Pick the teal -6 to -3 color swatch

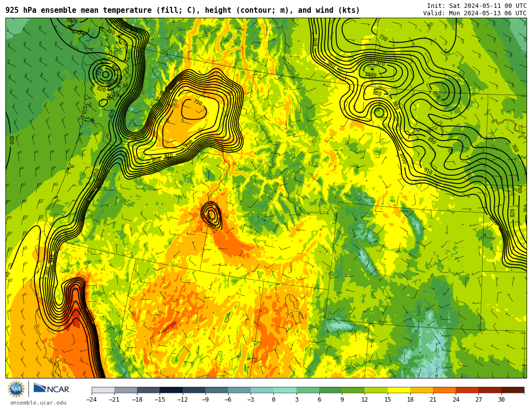pyautogui.click(x=239, y=390)
